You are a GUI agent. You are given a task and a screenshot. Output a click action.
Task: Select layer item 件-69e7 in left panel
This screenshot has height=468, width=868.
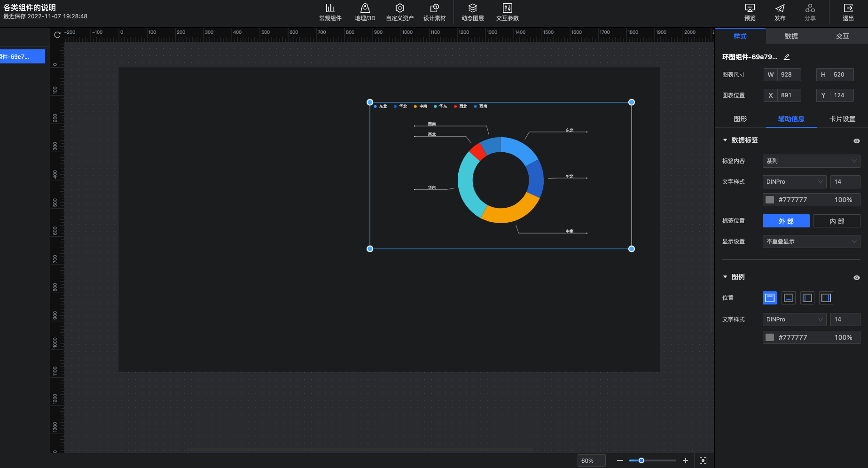23,56
